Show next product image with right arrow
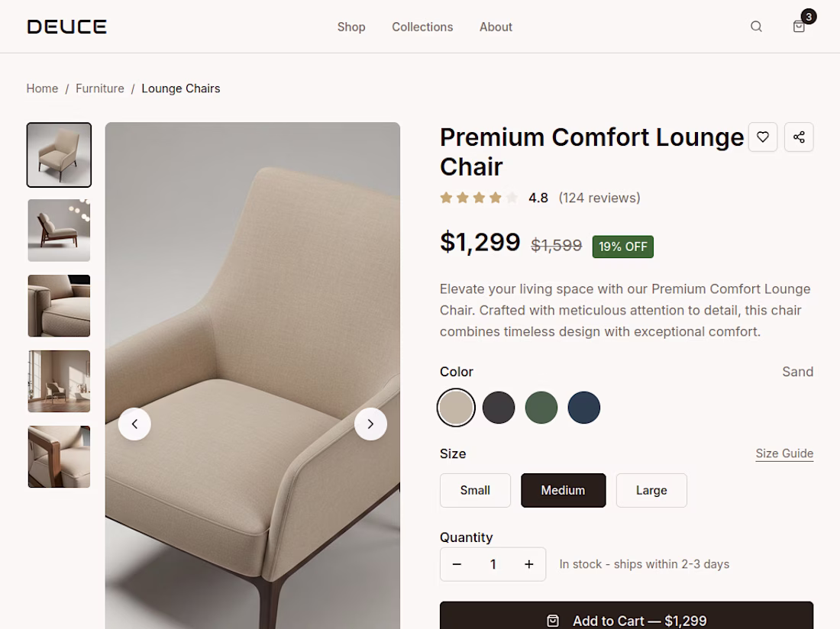Screen dimensions: 840x629 click(x=370, y=424)
